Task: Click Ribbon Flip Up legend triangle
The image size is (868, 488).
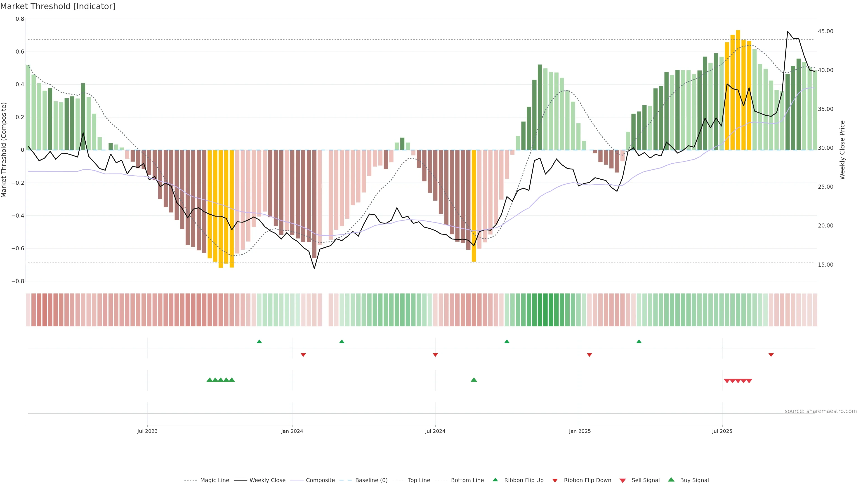Action: point(495,480)
